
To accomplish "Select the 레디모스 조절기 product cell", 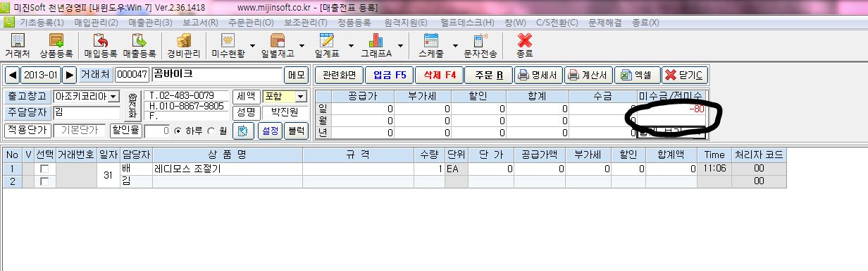I will tap(228, 169).
